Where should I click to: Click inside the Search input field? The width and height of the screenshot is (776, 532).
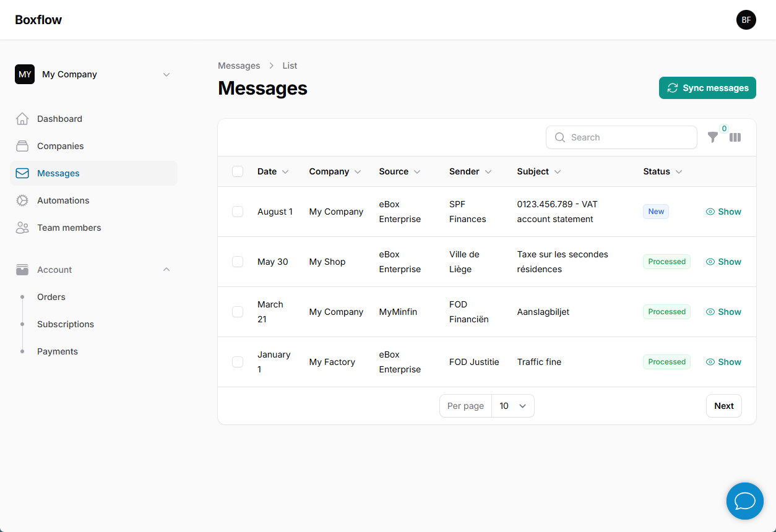pyautogui.click(x=621, y=137)
